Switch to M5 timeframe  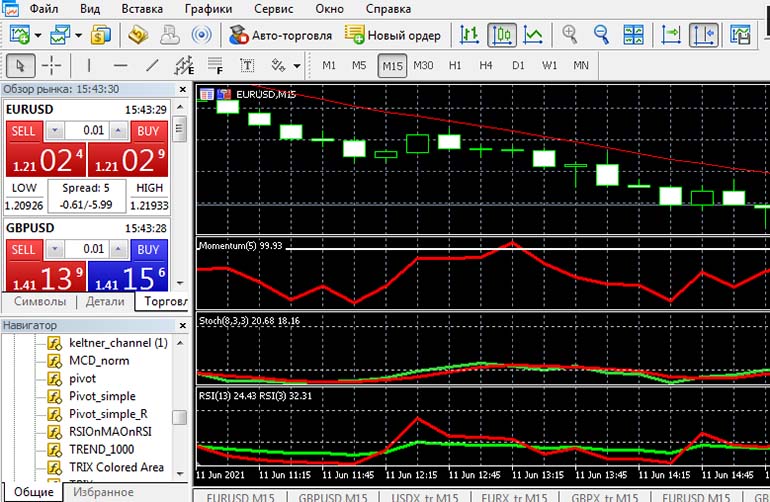tap(359, 65)
